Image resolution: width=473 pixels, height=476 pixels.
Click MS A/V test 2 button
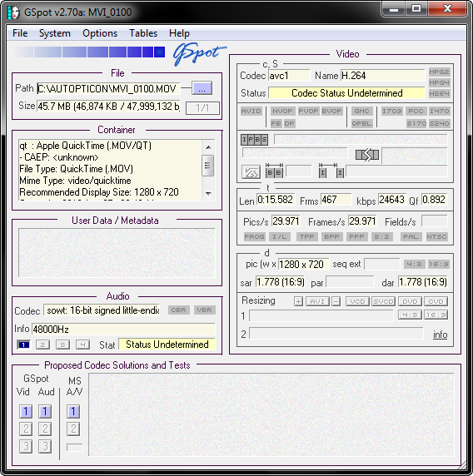(x=73, y=429)
